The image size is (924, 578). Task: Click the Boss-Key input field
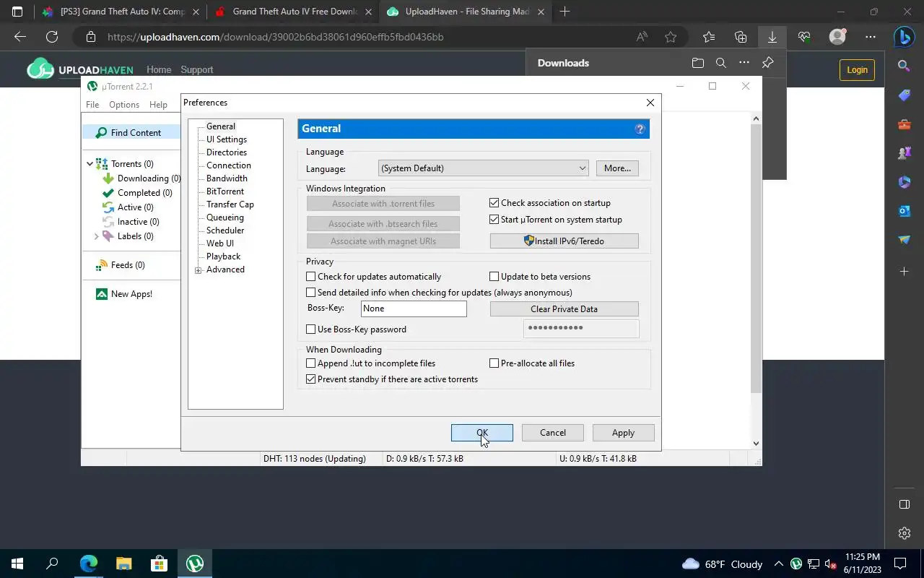click(414, 309)
